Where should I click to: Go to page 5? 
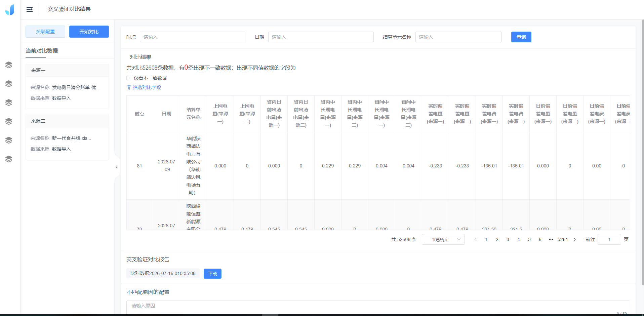click(x=529, y=239)
